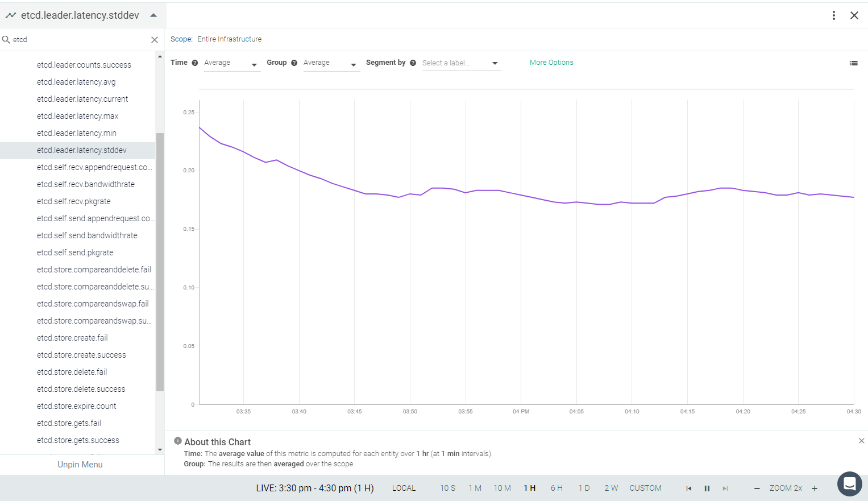Screen dimensions: 868x501
Task: Pause the live data stream
Action: [x=707, y=488]
